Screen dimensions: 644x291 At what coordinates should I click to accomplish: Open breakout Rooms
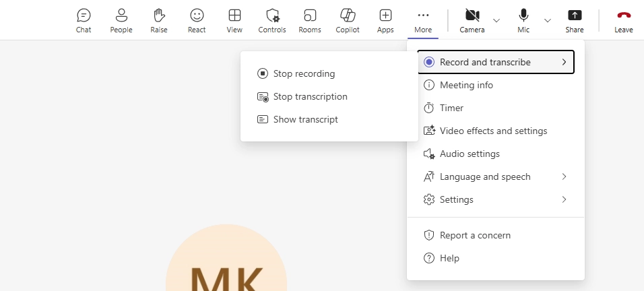(x=310, y=20)
